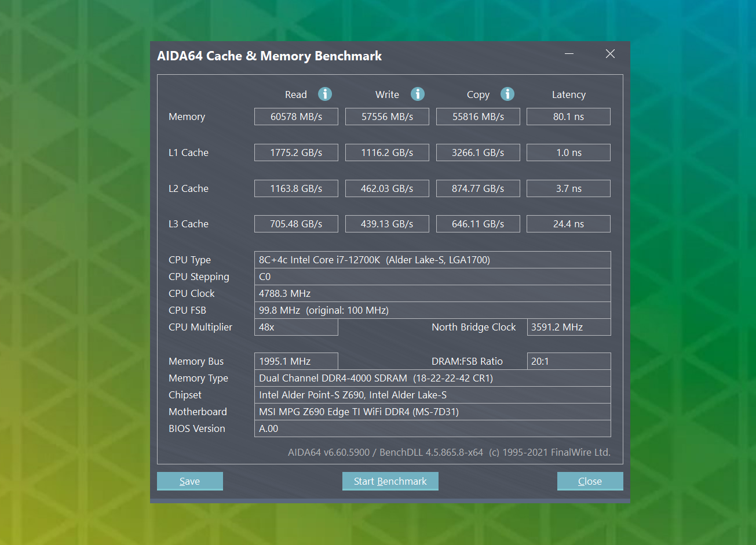Click CPU Type field Intel Core i7-12700K

[433, 260]
